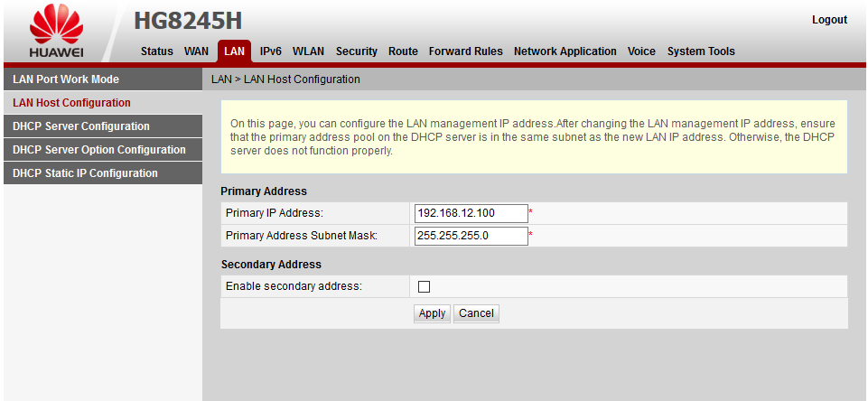Select the LAN tab
The height and width of the screenshot is (401, 868).
click(234, 51)
